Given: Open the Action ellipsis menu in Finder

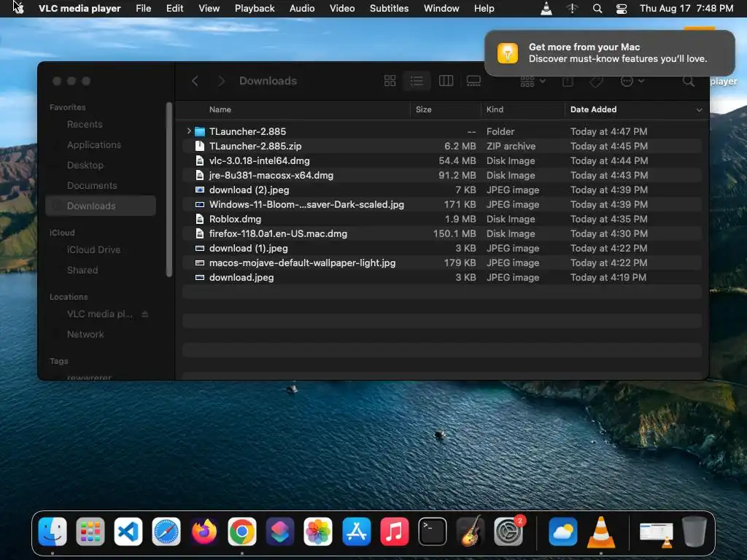Looking at the screenshot, I should click(x=632, y=82).
